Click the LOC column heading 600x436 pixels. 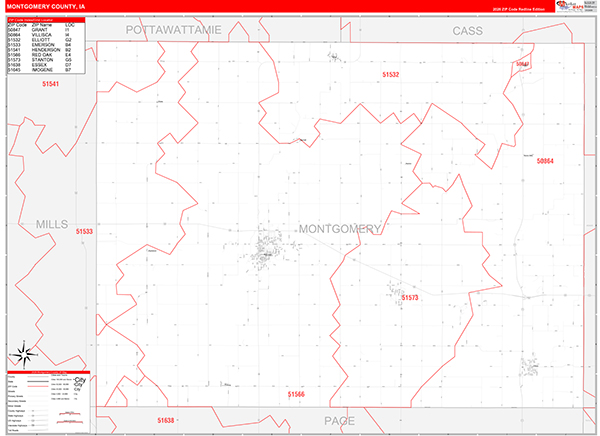70,25
